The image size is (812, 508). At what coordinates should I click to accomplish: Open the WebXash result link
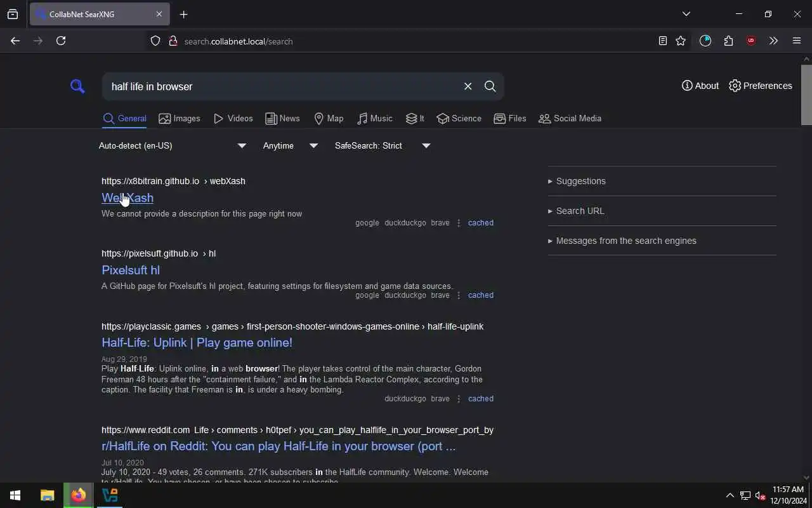point(128,197)
